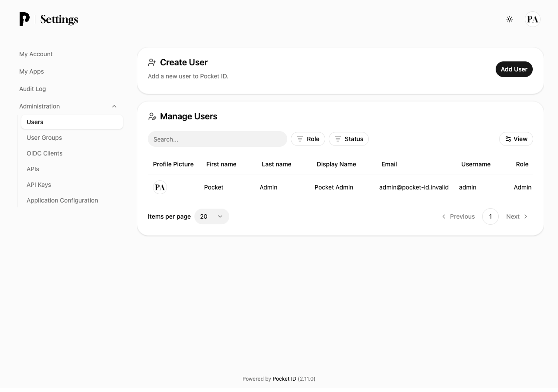Click the Create User person-plus icon

point(152,62)
